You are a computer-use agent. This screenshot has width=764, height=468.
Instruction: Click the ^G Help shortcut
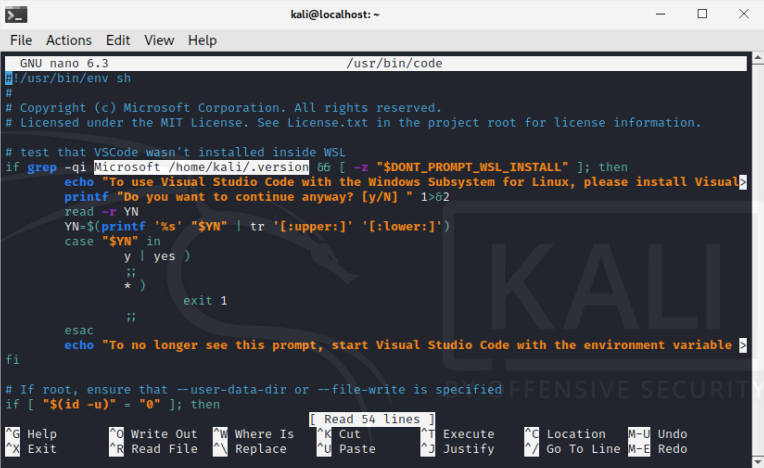31,434
